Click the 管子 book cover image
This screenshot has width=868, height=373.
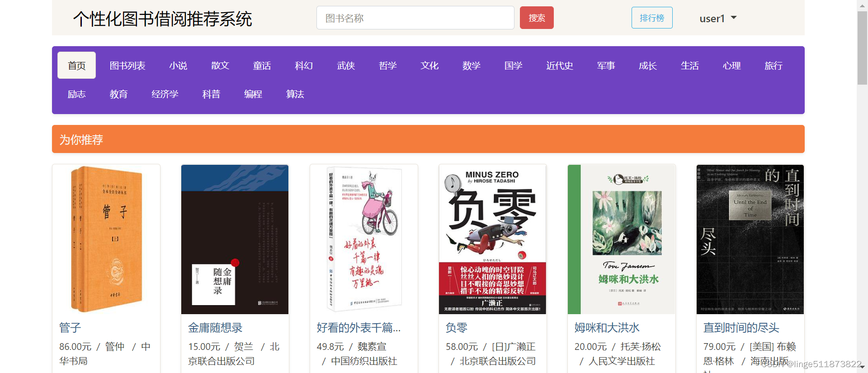tap(106, 239)
